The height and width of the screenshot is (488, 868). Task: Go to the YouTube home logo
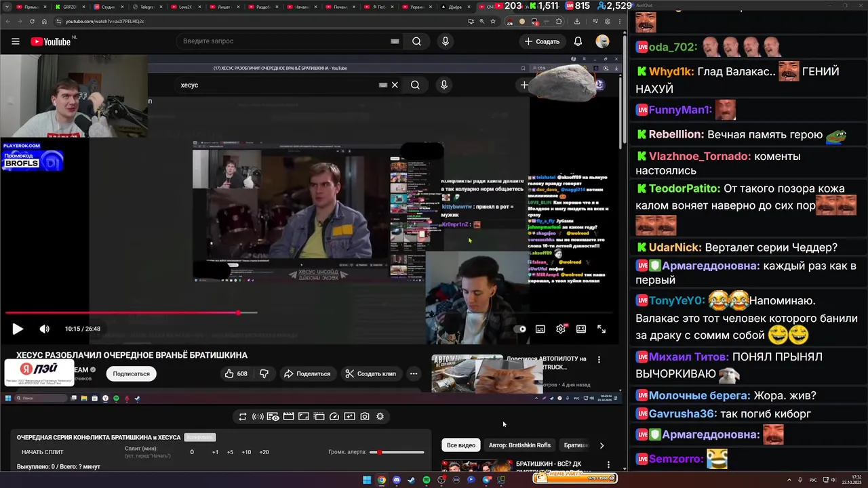click(51, 41)
